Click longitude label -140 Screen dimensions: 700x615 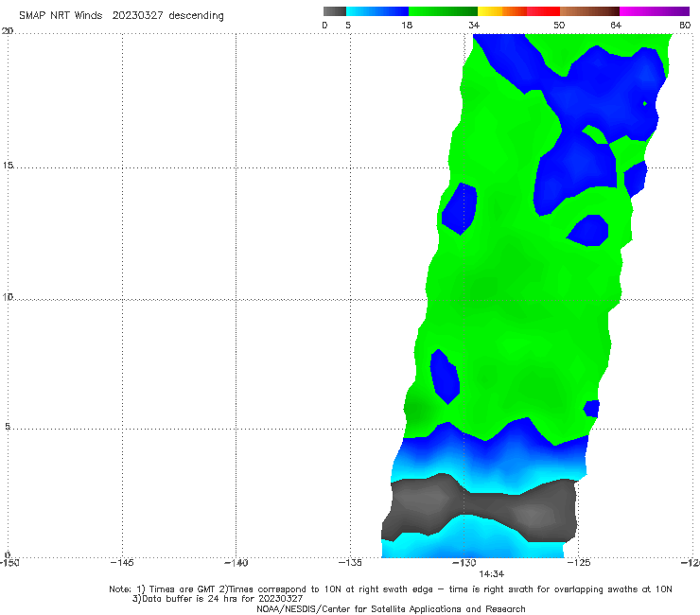[x=236, y=563]
